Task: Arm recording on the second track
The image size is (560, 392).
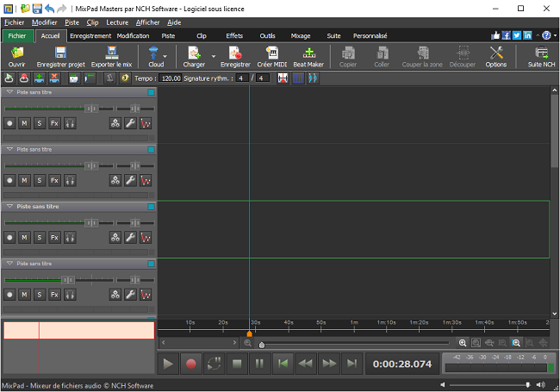Action: click(x=9, y=180)
